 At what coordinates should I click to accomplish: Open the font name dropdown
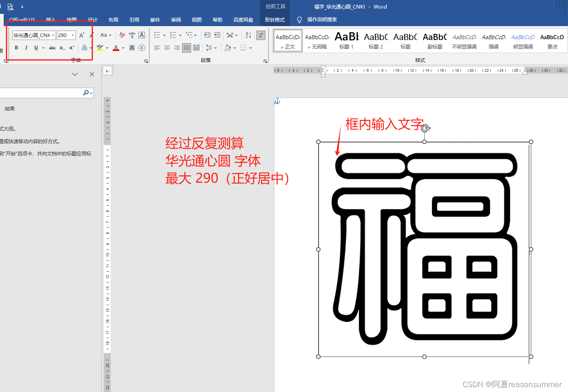pos(53,35)
